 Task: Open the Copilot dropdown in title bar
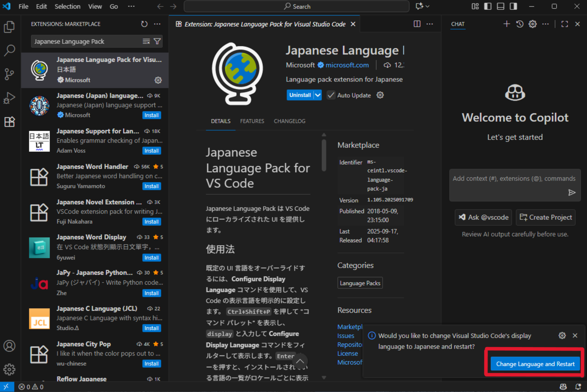tap(427, 6)
